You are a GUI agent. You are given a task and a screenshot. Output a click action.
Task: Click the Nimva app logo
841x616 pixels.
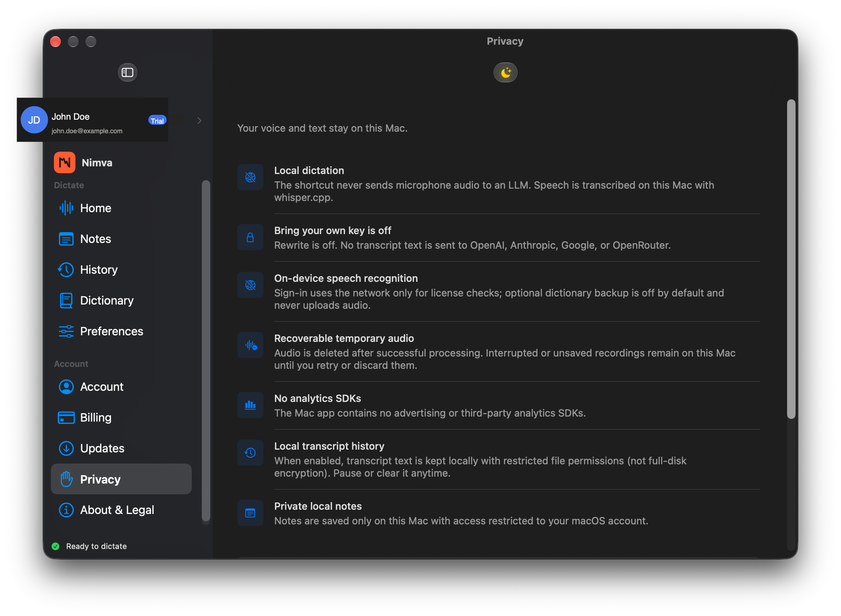65,162
